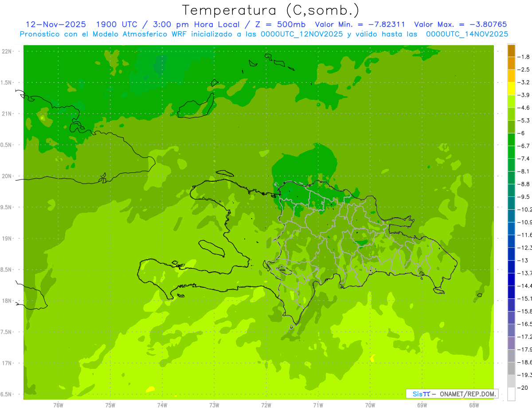Click the "1900 UTC" time text

click(117, 24)
